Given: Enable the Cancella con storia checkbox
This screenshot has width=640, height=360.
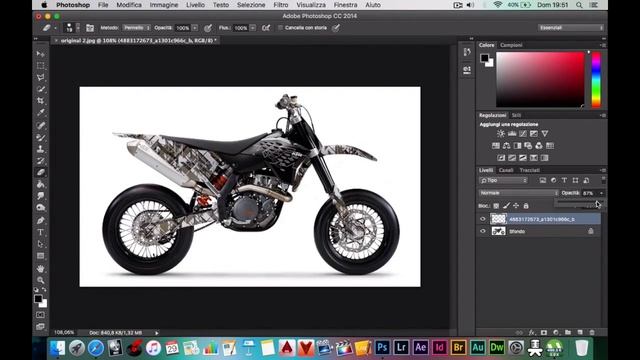Looking at the screenshot, I should point(280,28).
